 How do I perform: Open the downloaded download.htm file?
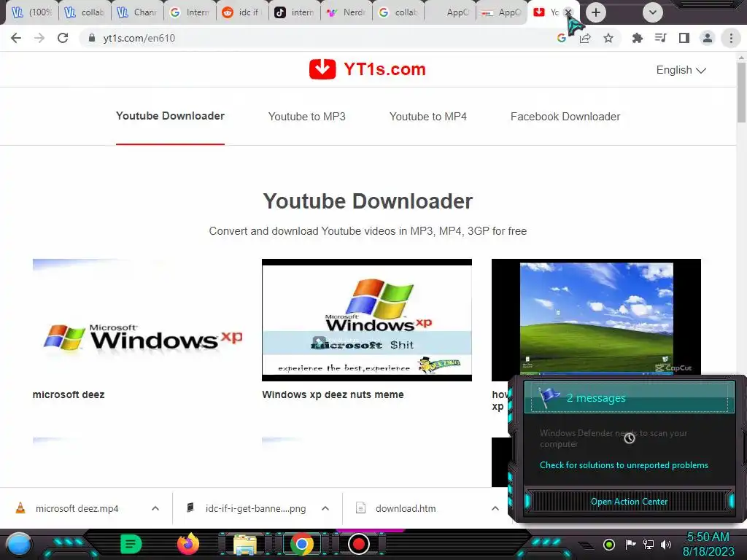pyautogui.click(x=405, y=508)
